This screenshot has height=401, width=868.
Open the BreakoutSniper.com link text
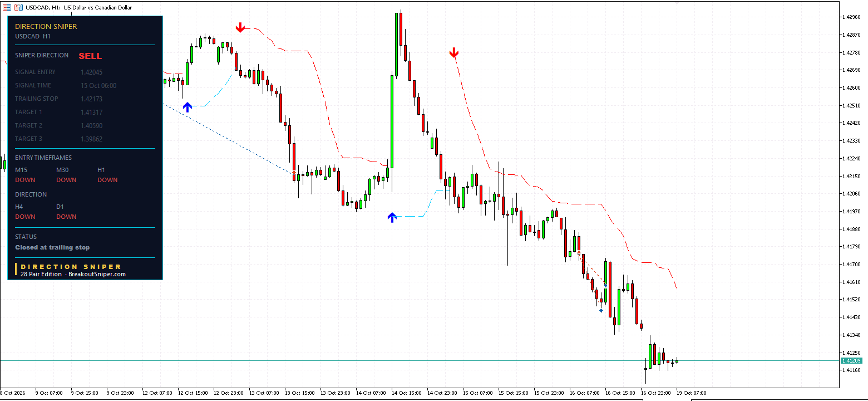pyautogui.click(x=97, y=274)
